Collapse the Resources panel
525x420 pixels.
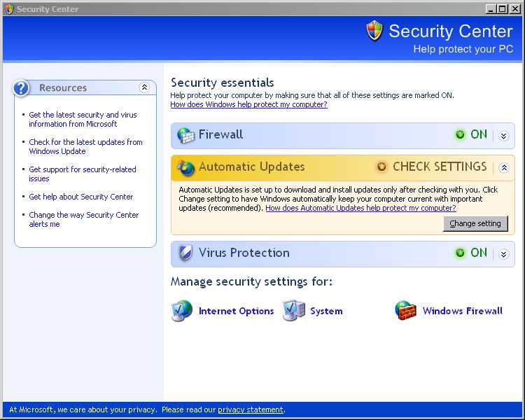pyautogui.click(x=144, y=87)
